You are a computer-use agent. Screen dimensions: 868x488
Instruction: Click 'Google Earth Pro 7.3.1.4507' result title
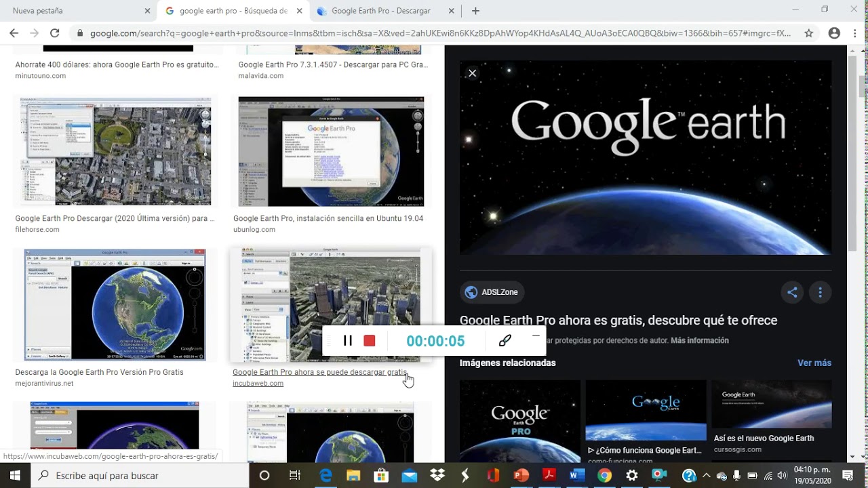tap(333, 65)
